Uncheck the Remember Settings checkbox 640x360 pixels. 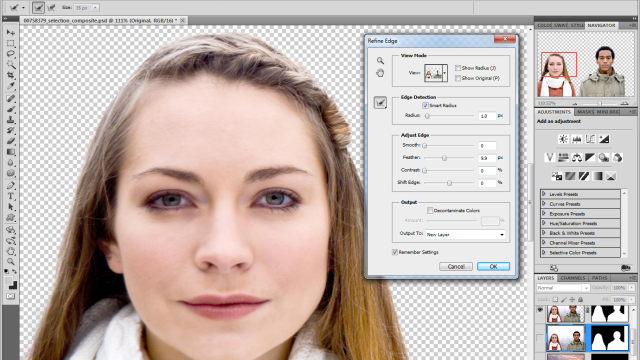tap(395, 252)
